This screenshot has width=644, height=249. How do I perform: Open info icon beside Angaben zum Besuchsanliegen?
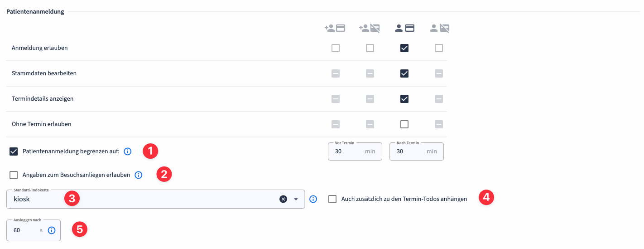pyautogui.click(x=139, y=175)
